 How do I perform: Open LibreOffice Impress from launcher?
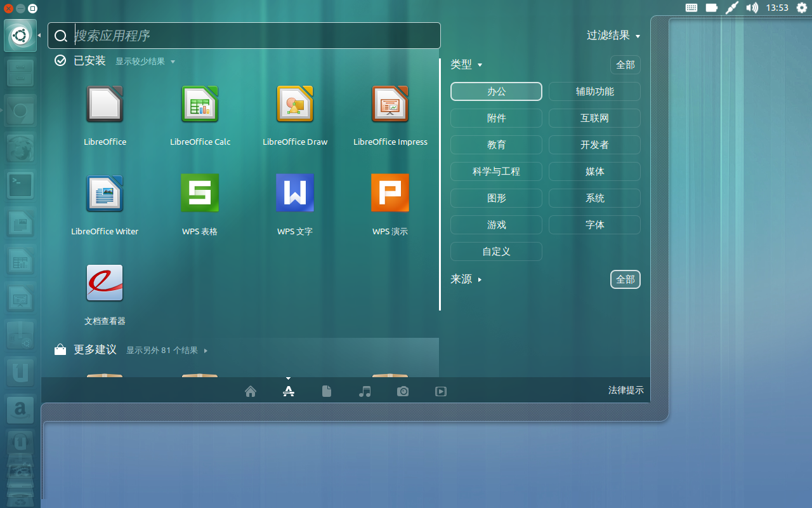[x=20, y=298]
